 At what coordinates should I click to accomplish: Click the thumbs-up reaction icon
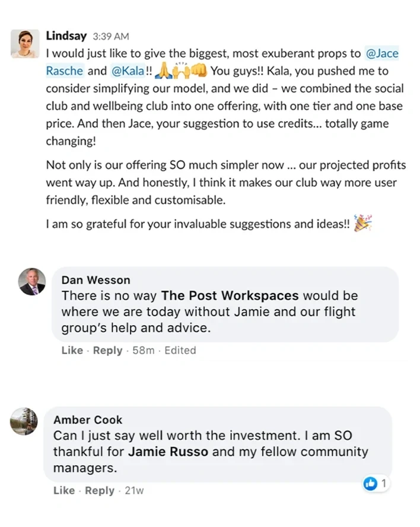pos(370,484)
